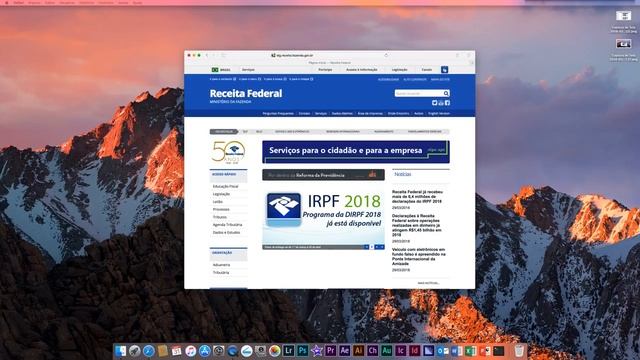
Task: Open Finder from the Dock
Action: pyautogui.click(x=120, y=351)
